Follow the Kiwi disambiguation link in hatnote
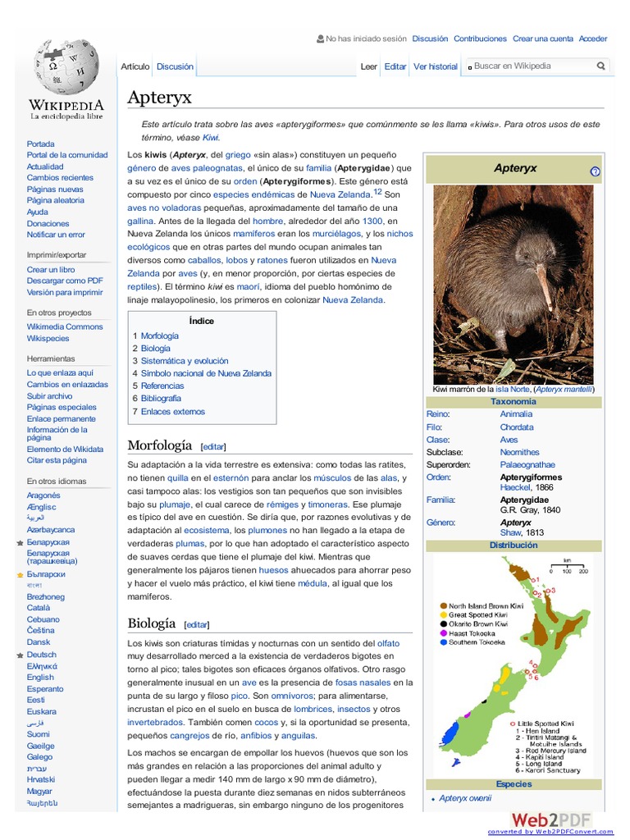Screen dimensions: 630x840 click(x=210, y=138)
